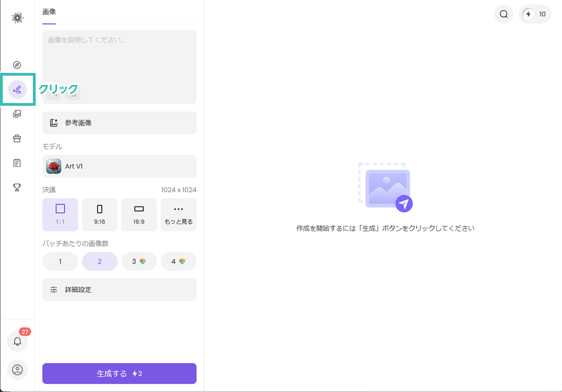Click the バッチあたりの画像数 label
Viewport: 562px width, 392px height.
(x=75, y=243)
